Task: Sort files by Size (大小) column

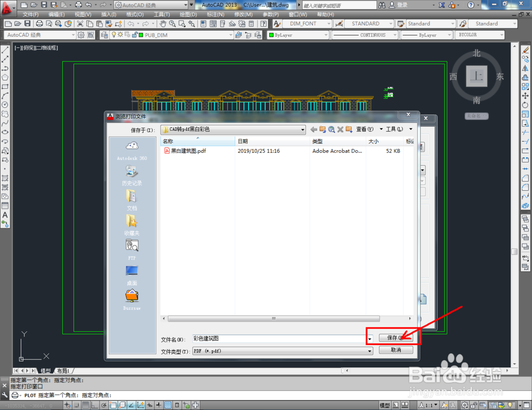Action: coord(385,141)
